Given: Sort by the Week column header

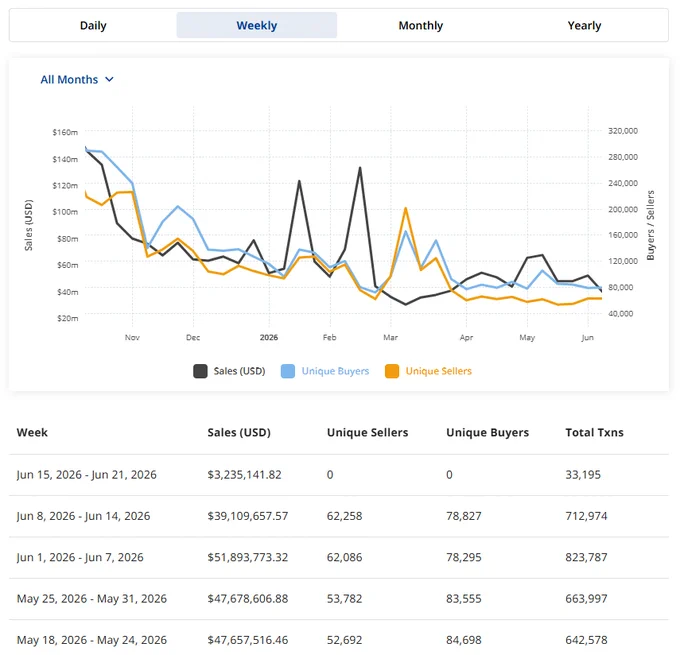Looking at the screenshot, I should (x=32, y=432).
